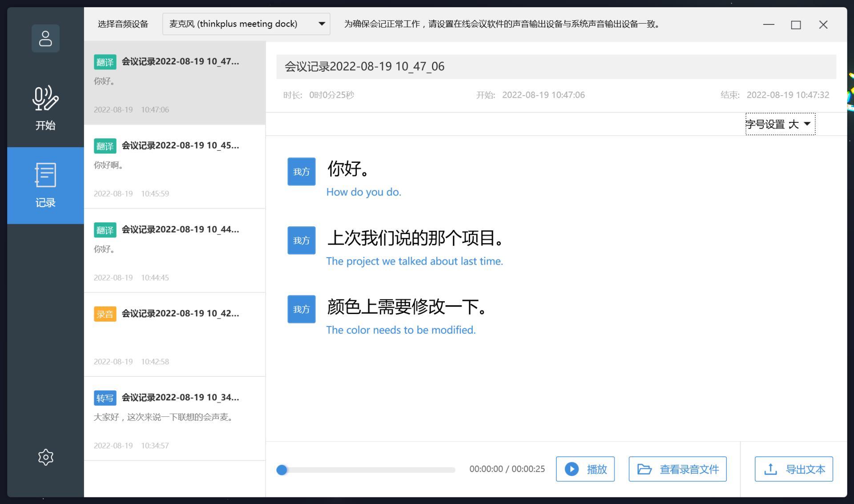Click the 我方 speaker badge beside 你好

click(301, 171)
